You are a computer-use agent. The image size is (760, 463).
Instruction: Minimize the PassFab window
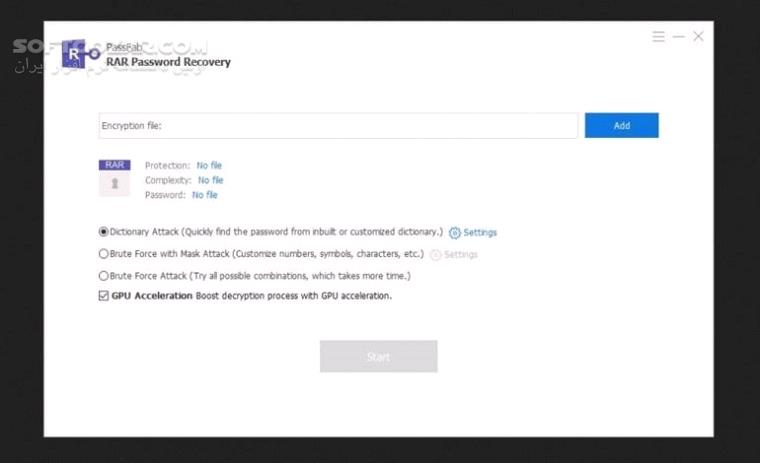(679, 36)
